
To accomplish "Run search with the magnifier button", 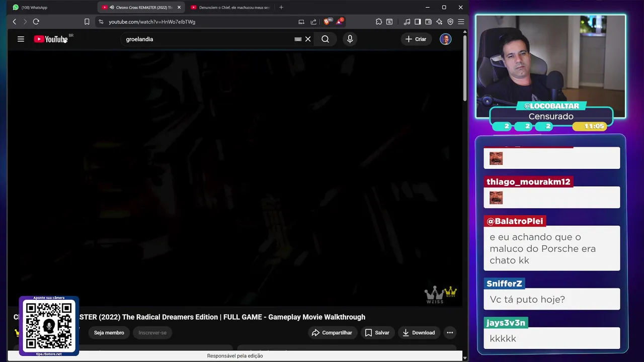I will [326, 39].
